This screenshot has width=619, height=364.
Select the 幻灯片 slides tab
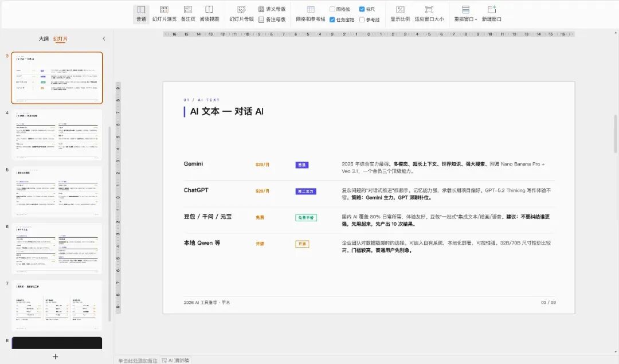click(60, 38)
